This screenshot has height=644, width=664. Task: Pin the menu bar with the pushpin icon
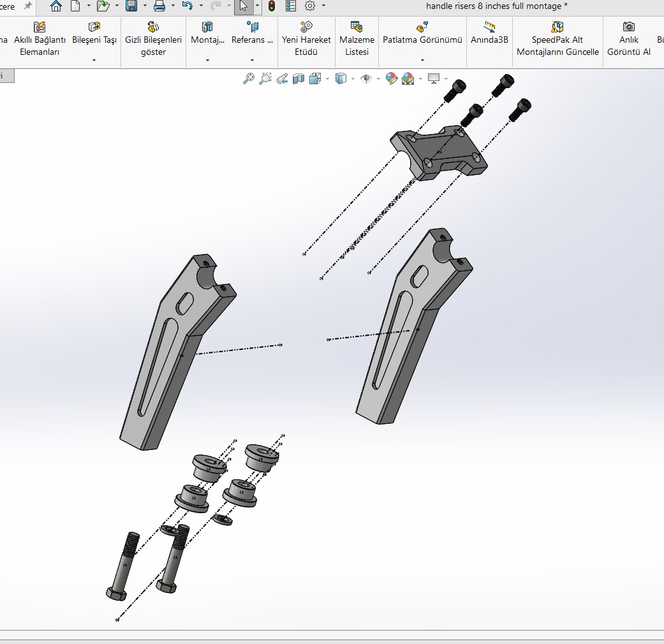(x=28, y=6)
